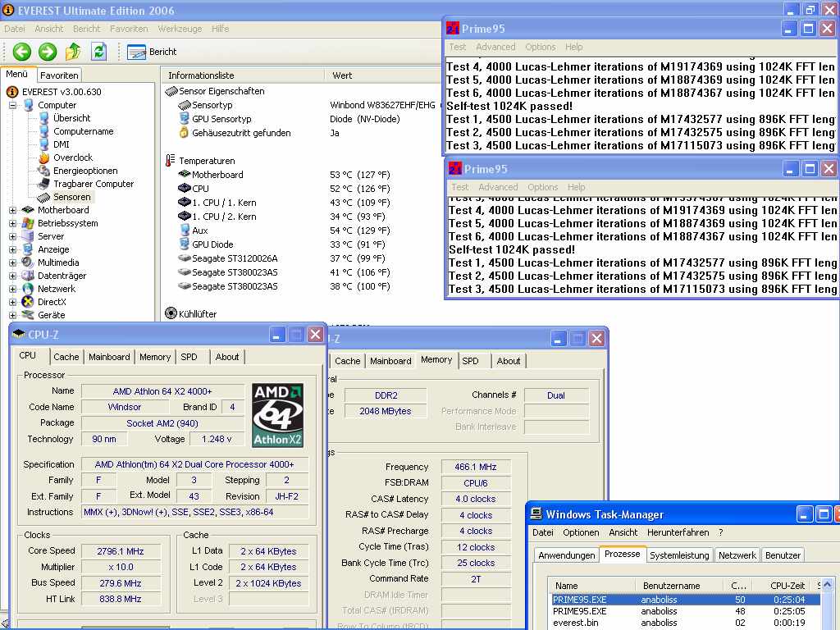Image resolution: width=840 pixels, height=630 pixels.
Task: Click the upper Prime95 window title icon
Action: [453, 29]
